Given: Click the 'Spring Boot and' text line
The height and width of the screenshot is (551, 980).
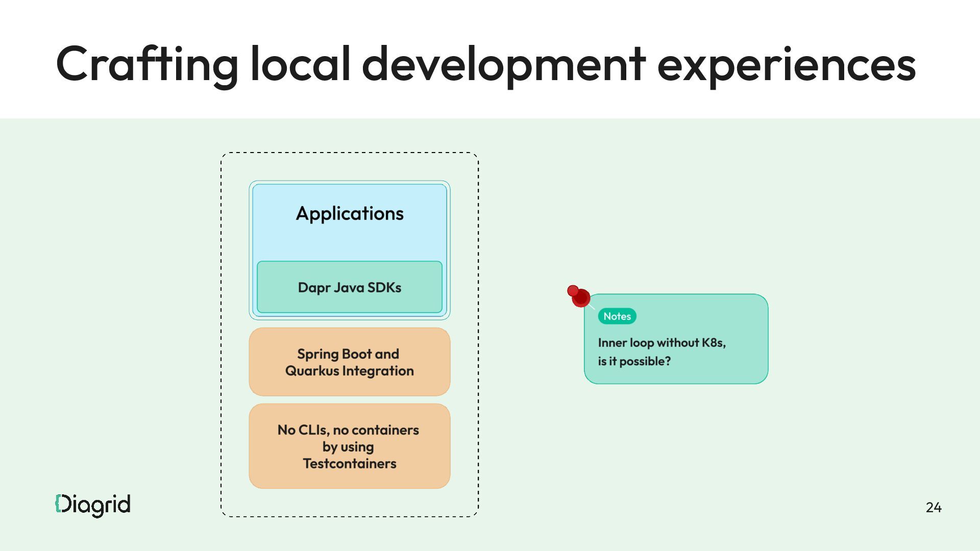Looking at the screenshot, I should [x=348, y=354].
